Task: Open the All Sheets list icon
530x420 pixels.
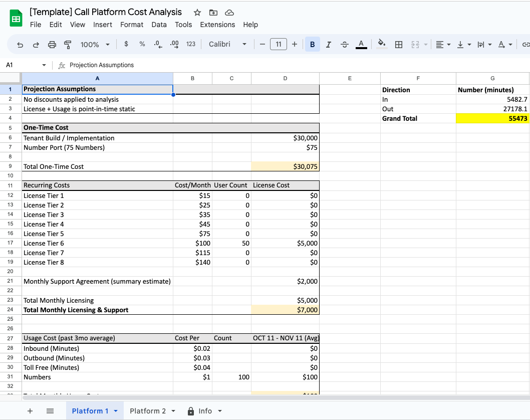Action: (50, 411)
